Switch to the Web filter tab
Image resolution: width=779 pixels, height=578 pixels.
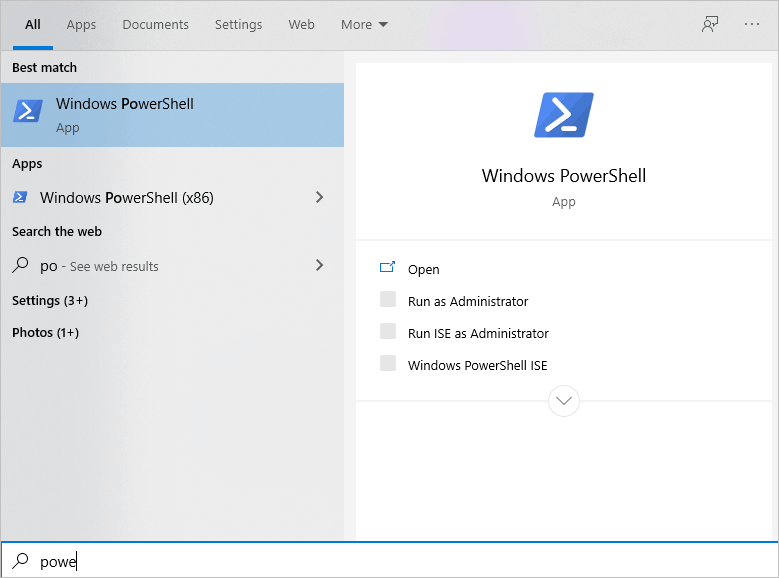point(301,24)
